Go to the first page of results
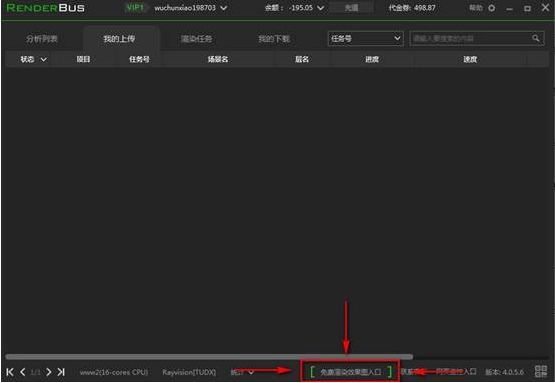Image resolution: width=555 pixels, height=383 pixels. [x=10, y=372]
